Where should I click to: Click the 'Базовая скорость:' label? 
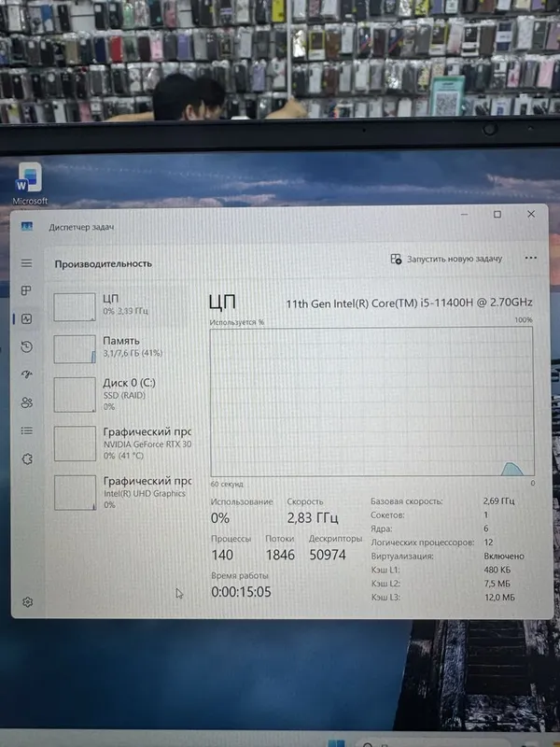pos(407,501)
